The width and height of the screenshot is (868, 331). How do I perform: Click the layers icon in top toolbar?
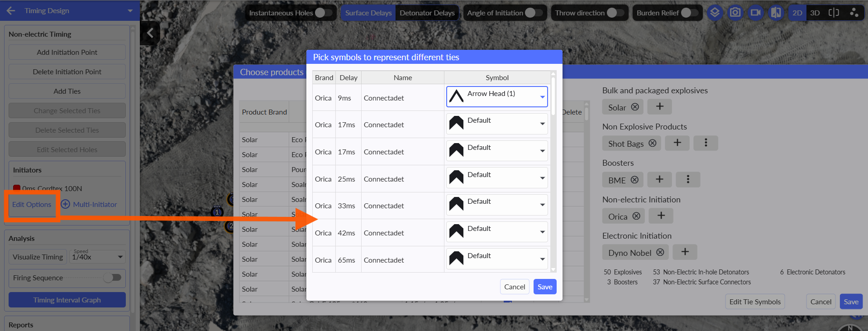tap(715, 13)
